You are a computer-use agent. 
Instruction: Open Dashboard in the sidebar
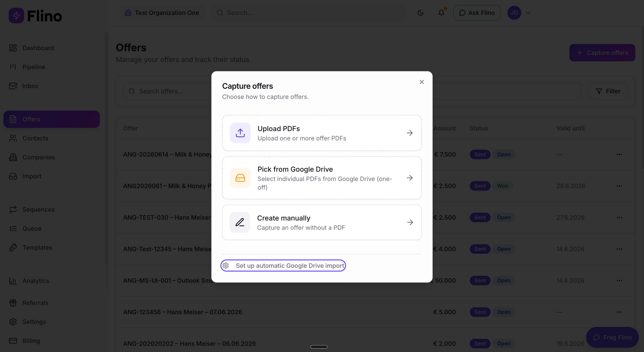tap(51, 48)
